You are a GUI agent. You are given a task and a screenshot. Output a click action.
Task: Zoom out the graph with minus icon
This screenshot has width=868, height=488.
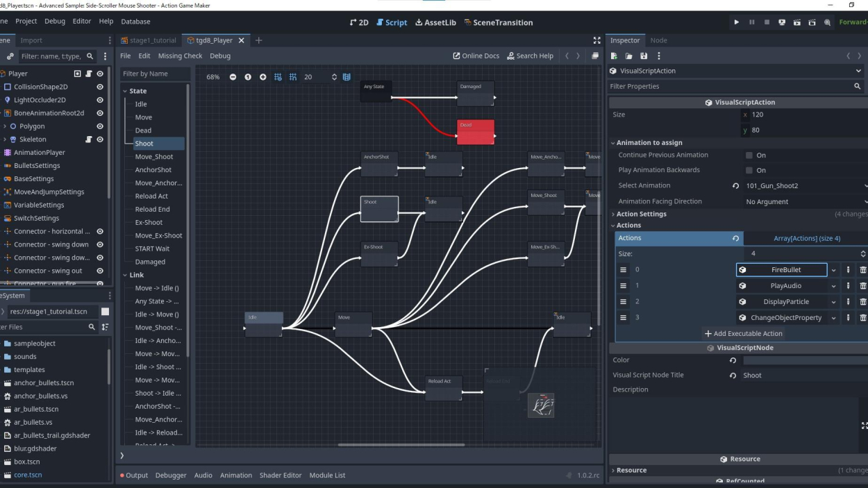pyautogui.click(x=233, y=77)
